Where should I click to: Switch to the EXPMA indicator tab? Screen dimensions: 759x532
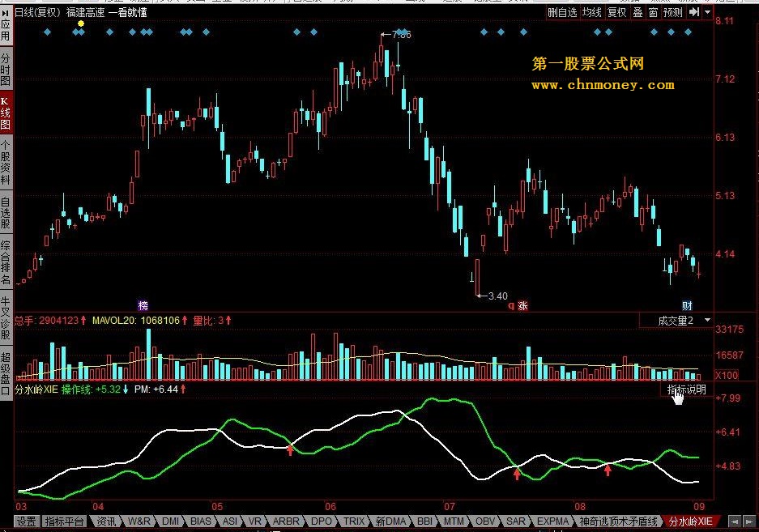click(x=552, y=521)
